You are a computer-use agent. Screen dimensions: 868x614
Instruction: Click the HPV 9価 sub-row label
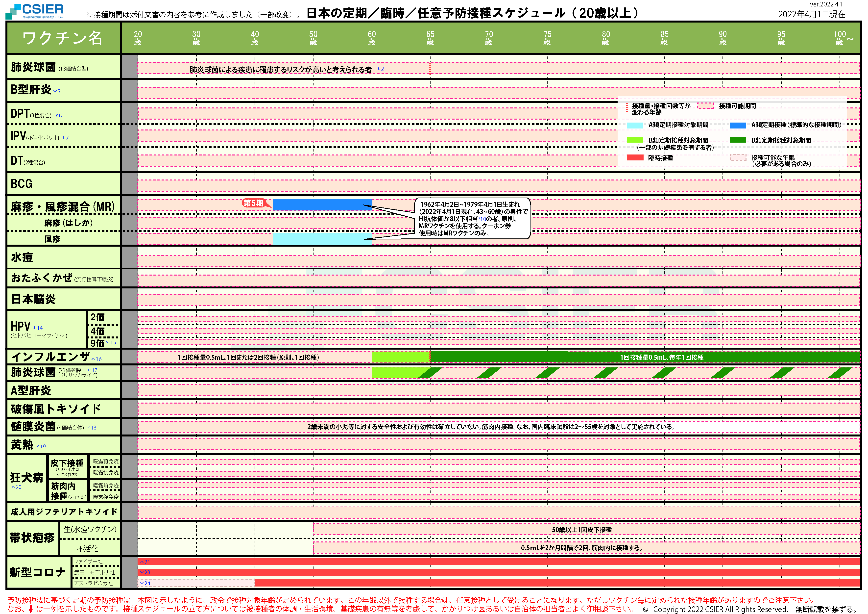pos(97,343)
